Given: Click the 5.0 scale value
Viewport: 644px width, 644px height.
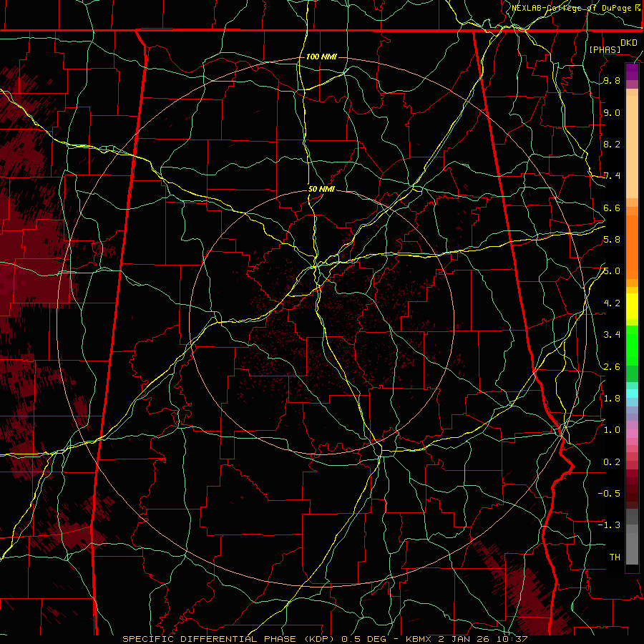Looking at the screenshot, I should pyautogui.click(x=612, y=271).
